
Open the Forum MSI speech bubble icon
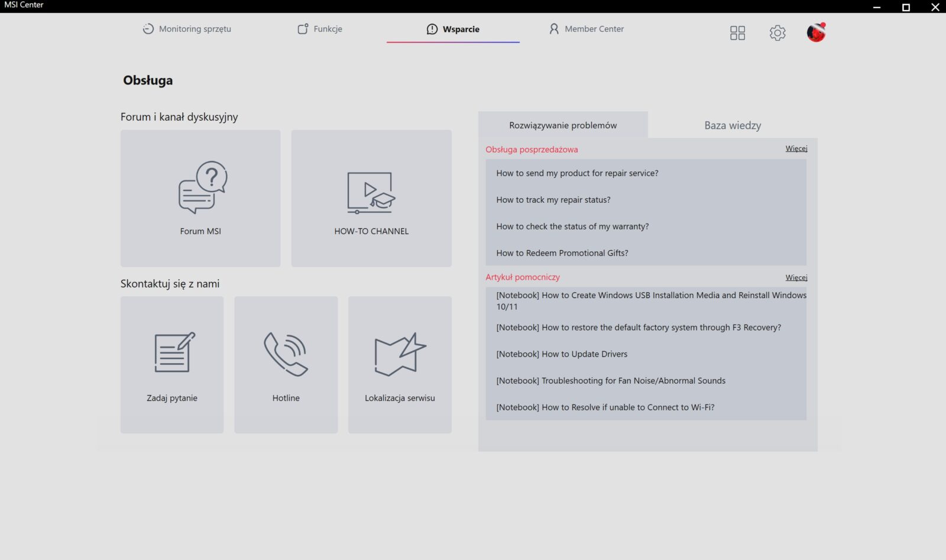point(202,187)
